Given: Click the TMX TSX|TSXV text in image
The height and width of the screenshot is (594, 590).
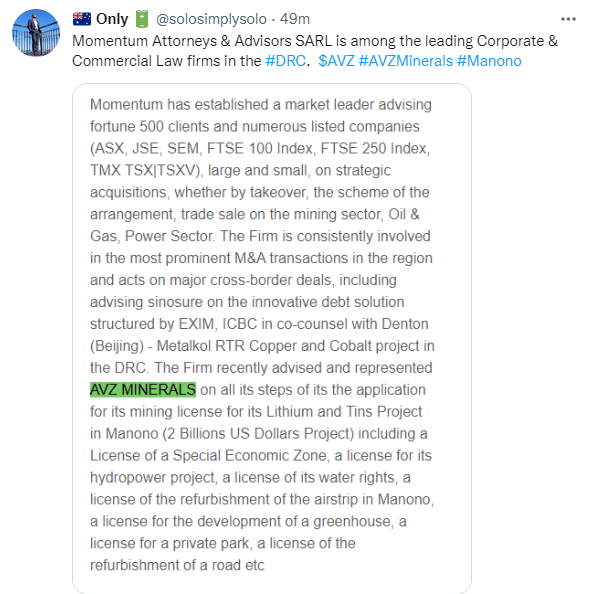Looking at the screenshot, I should pos(145,170).
